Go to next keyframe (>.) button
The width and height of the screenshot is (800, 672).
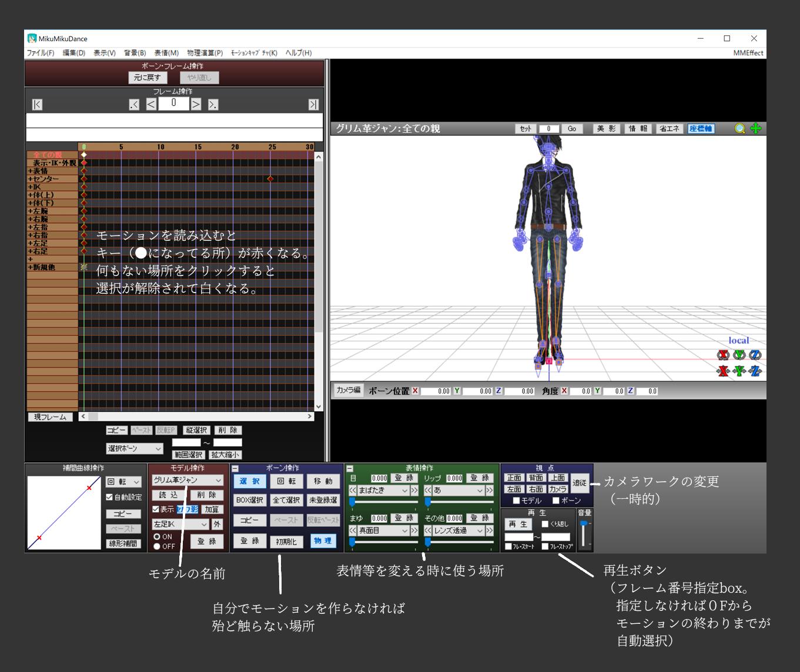(x=213, y=105)
